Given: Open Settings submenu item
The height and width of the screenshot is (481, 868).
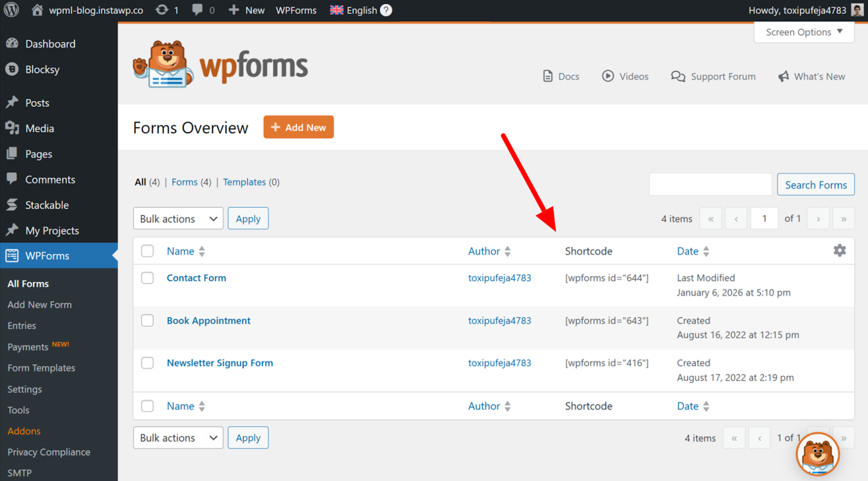Looking at the screenshot, I should (x=24, y=389).
